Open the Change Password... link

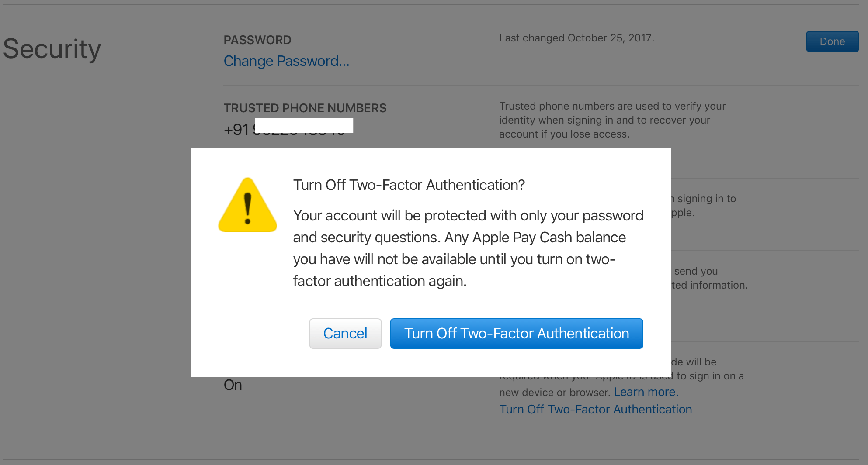click(x=286, y=61)
